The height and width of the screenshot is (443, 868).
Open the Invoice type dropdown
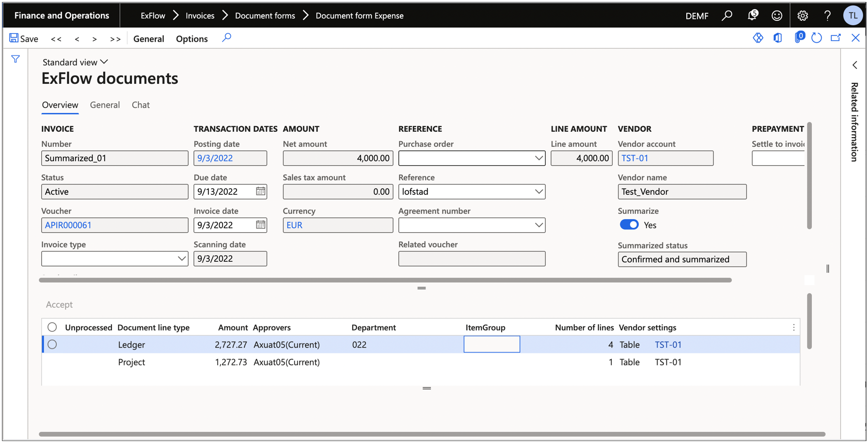[x=181, y=258]
